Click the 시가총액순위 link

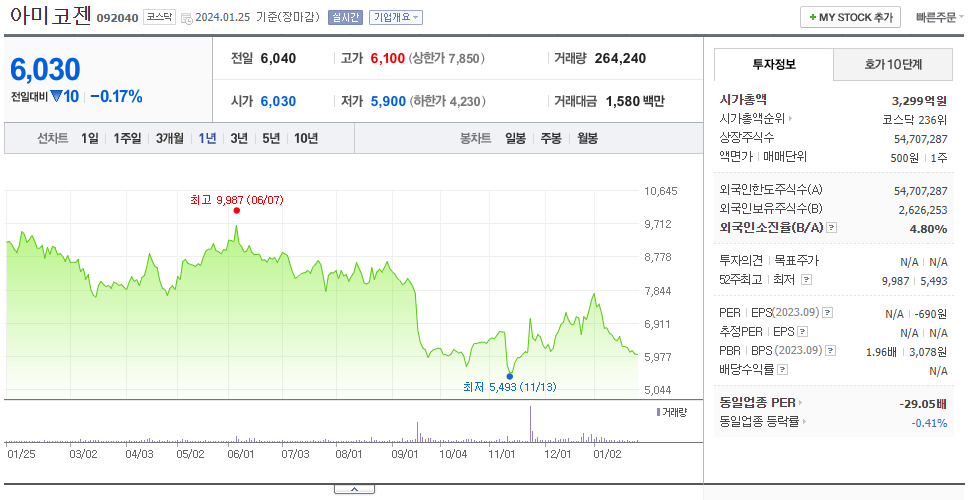click(753, 119)
